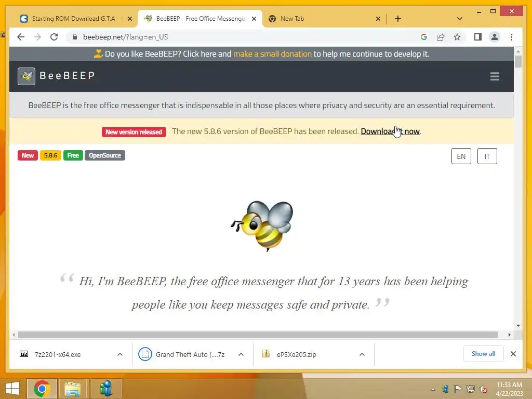Click the Action Center flag tray icon
This screenshot has height=399, width=532.
458,389
